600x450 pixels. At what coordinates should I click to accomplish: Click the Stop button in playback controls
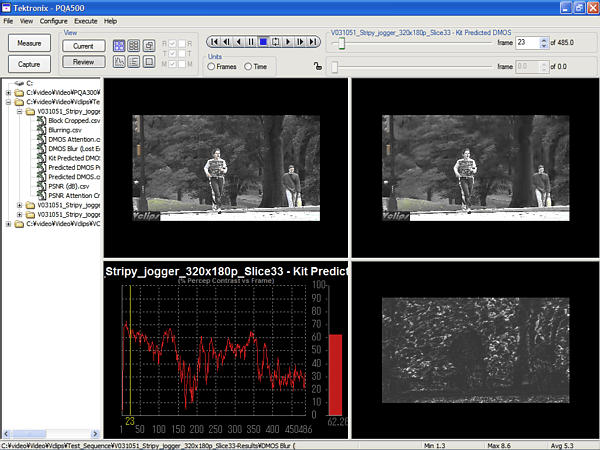pos(263,42)
